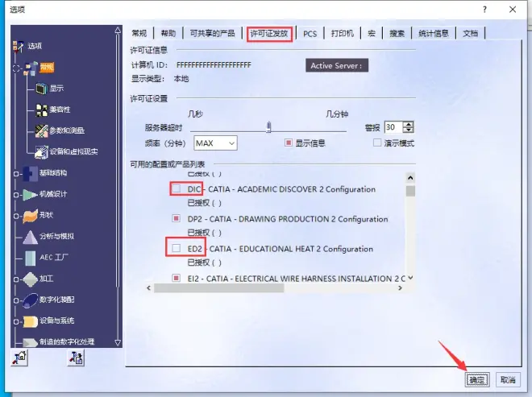Switch to the 帮助 tab
The image size is (532, 397).
pyautogui.click(x=168, y=33)
